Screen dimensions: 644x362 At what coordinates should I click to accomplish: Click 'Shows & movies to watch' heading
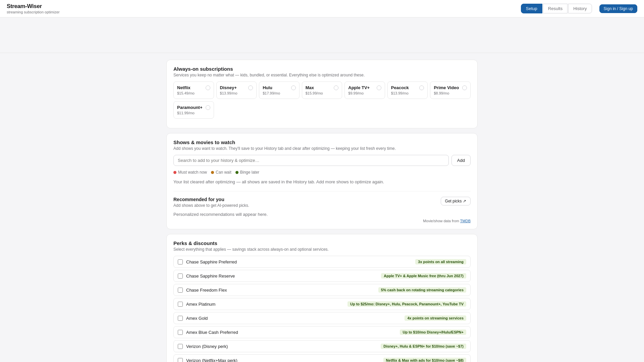tap(204, 142)
